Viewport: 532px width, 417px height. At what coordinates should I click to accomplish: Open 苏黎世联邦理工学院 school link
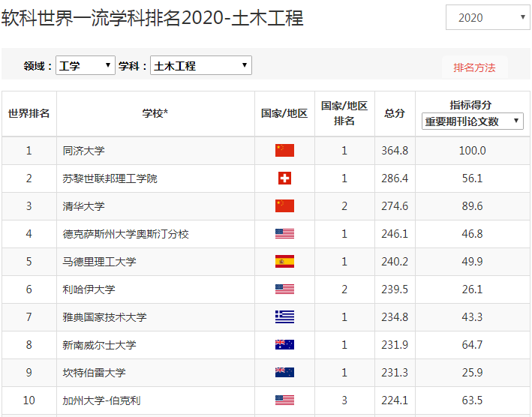pos(110,178)
